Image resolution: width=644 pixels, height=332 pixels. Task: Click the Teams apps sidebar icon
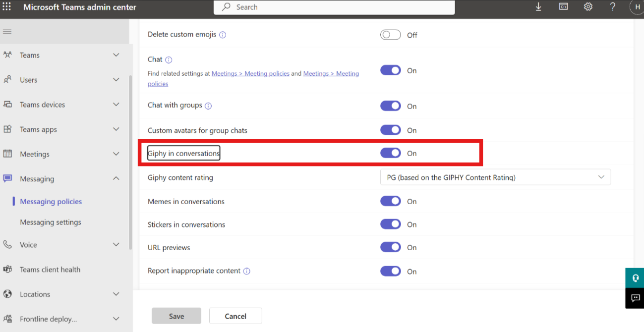[7, 129]
